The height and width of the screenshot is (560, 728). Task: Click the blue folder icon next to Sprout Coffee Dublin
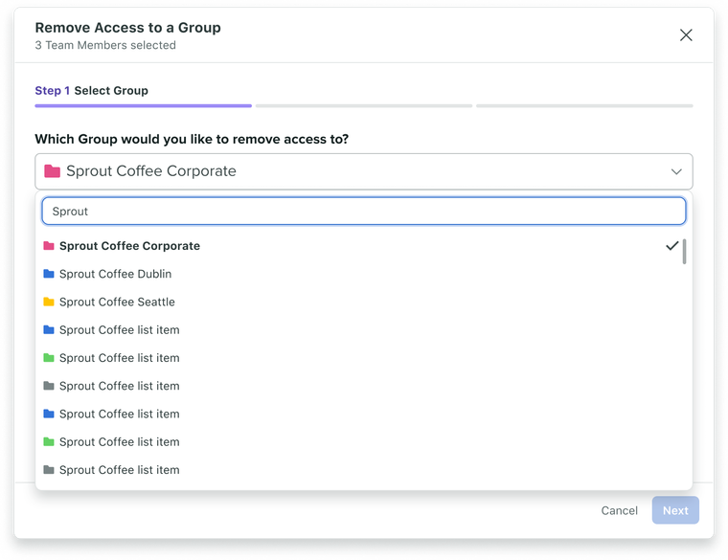click(49, 274)
